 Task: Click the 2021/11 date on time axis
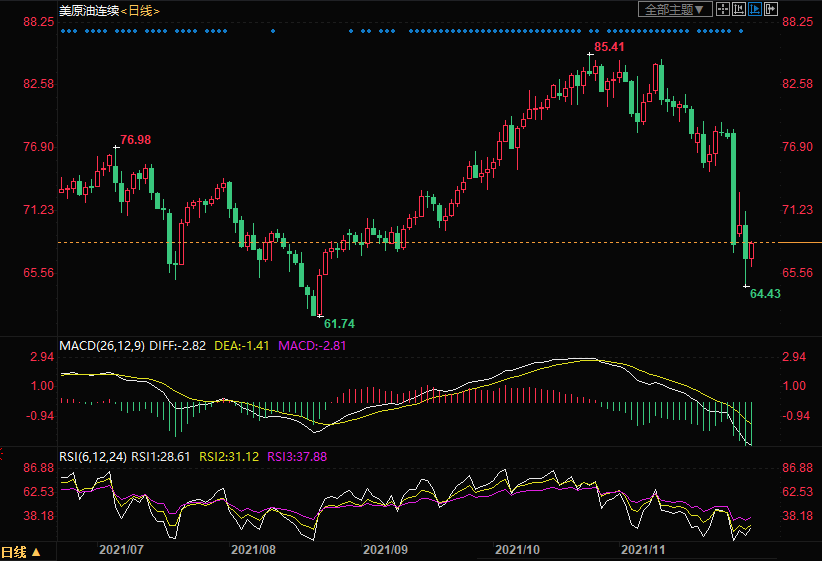pos(643,550)
